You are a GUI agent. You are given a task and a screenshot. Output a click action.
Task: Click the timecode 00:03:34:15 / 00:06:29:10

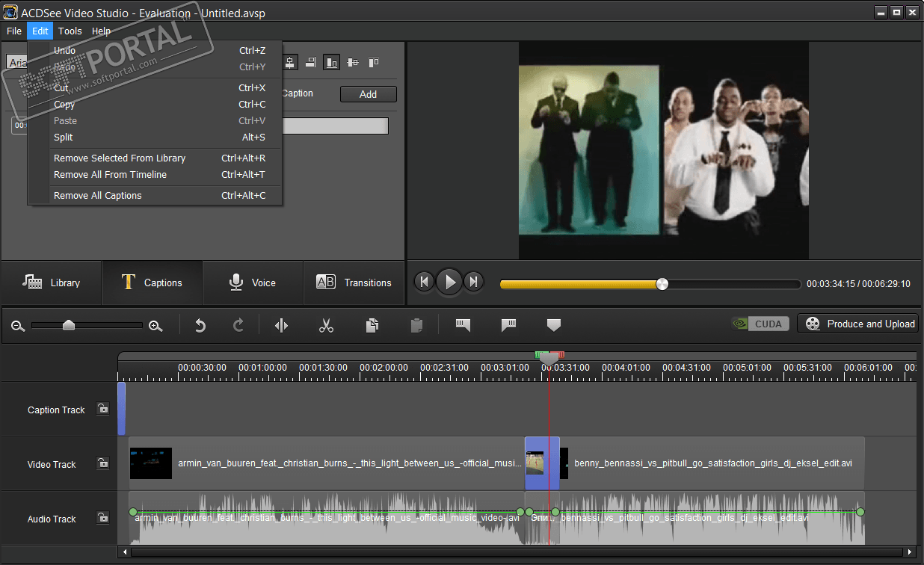point(858,284)
